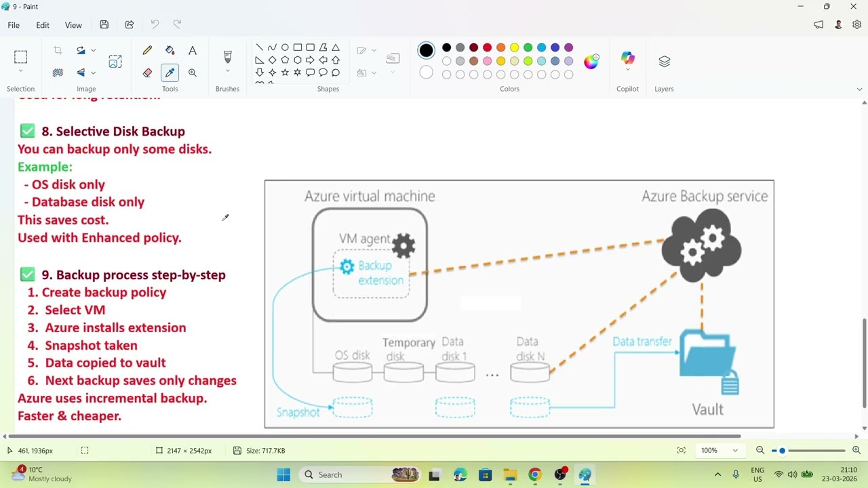Select the Pentagon shape

(x=285, y=60)
